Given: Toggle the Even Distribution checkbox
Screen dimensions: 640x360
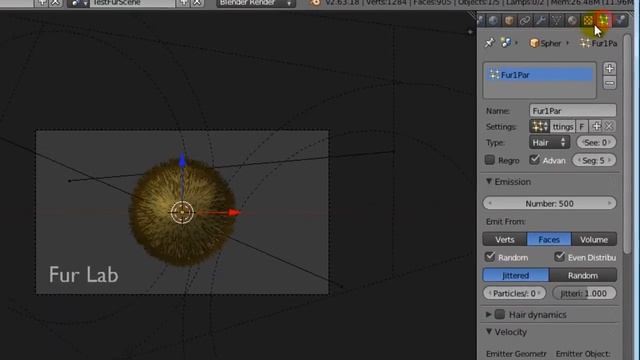Looking at the screenshot, I should [x=560, y=257].
